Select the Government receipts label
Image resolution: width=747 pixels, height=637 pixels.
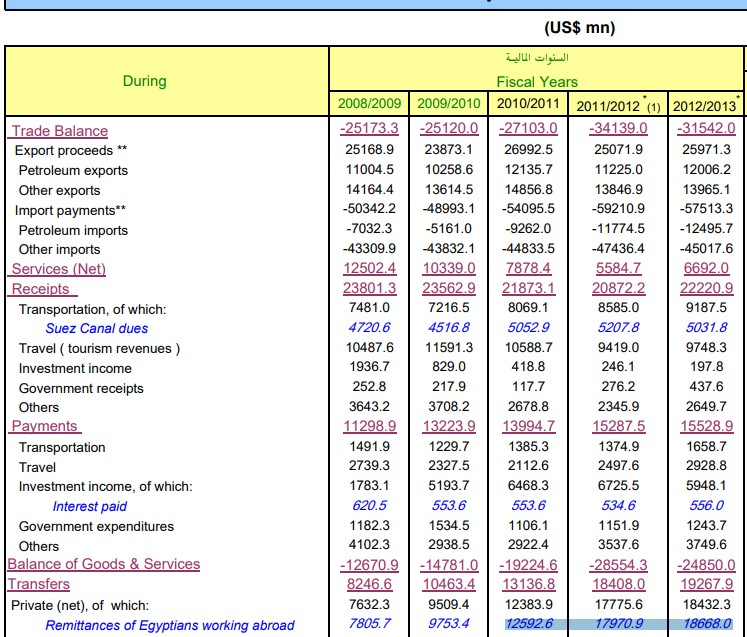[81, 388]
